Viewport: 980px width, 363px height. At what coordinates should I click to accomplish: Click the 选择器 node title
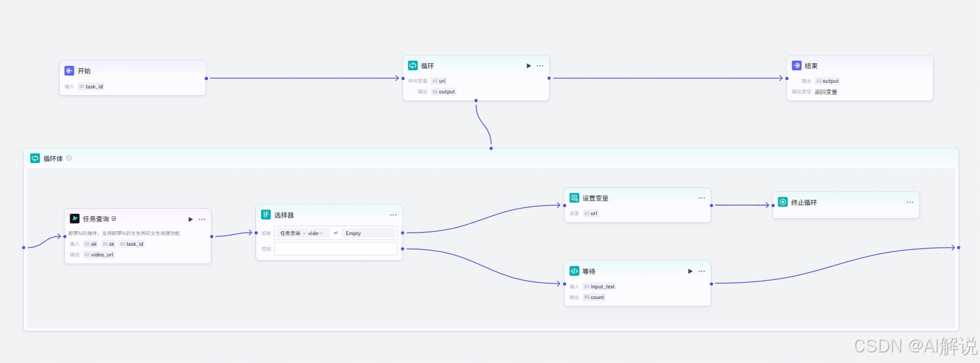pos(284,215)
